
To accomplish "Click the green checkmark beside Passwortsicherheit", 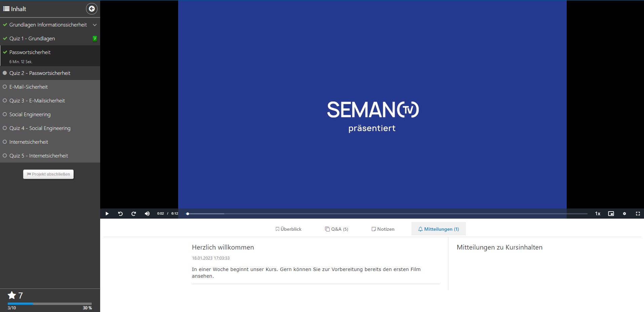I will (x=5, y=52).
